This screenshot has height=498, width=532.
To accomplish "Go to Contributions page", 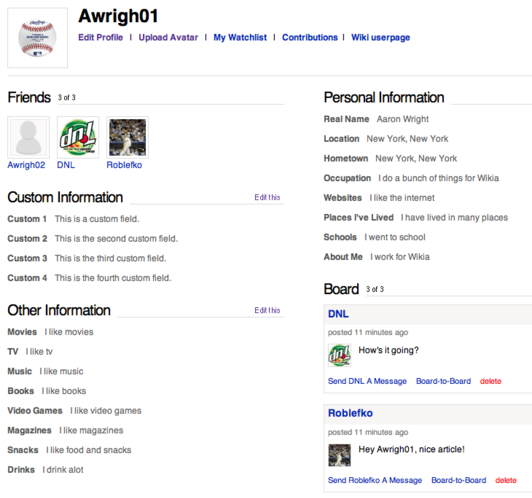I will [x=310, y=37].
